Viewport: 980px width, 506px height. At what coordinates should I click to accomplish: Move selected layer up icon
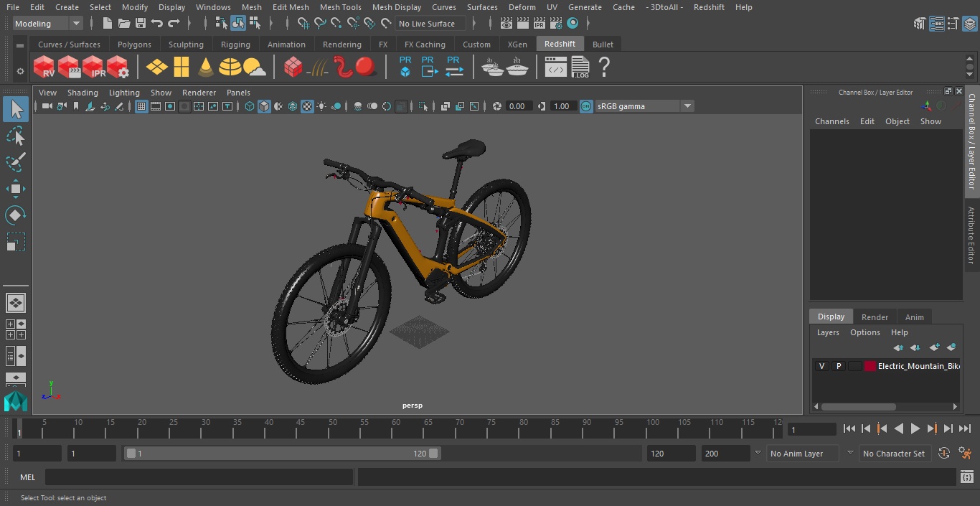click(898, 347)
